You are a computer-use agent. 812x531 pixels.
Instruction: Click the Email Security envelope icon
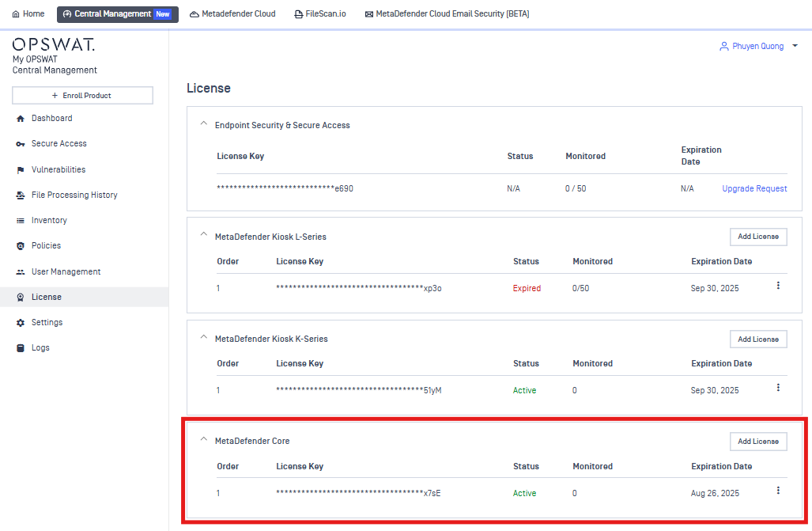click(x=368, y=14)
